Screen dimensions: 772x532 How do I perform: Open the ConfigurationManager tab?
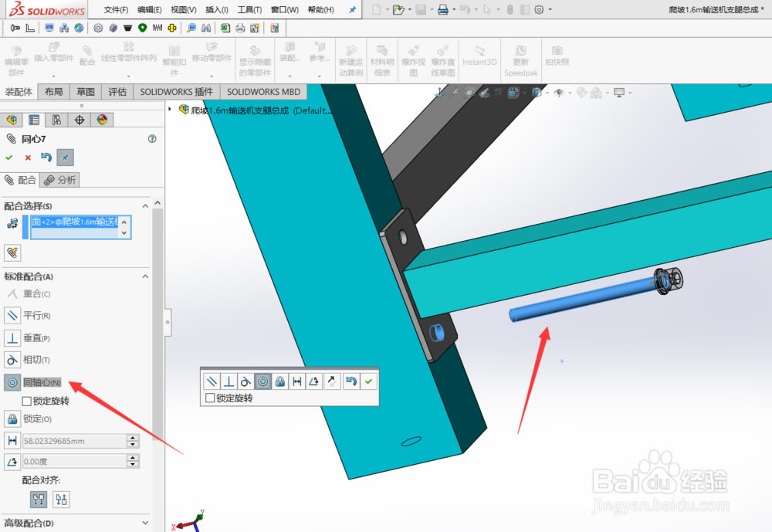coord(56,120)
